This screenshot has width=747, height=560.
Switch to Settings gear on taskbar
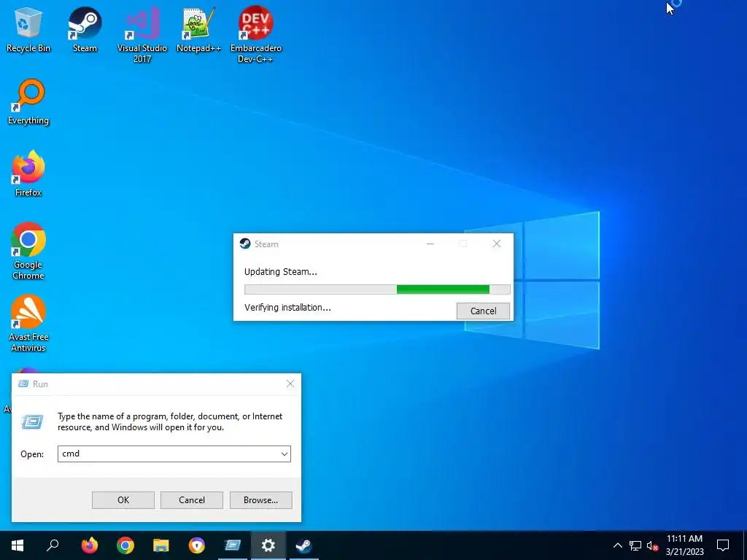click(x=268, y=545)
